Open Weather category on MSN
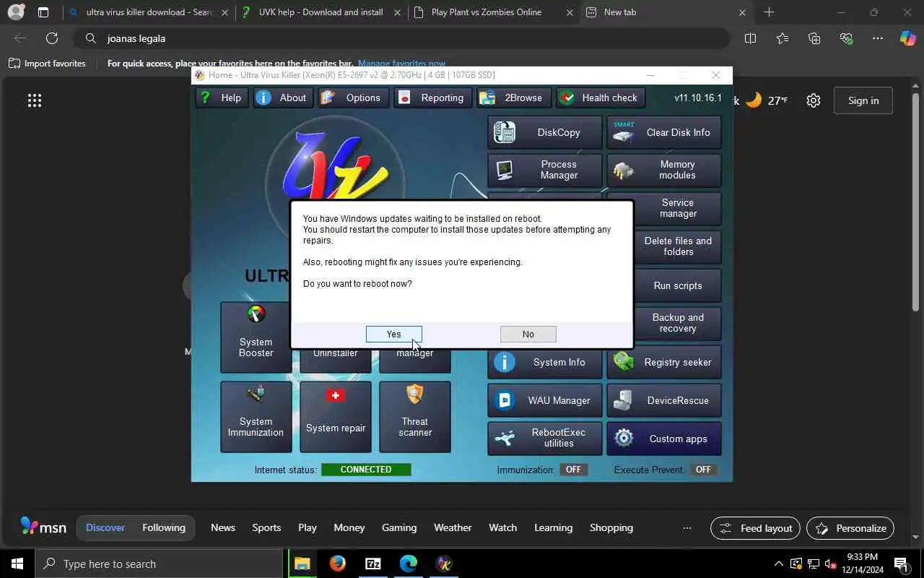 click(453, 527)
